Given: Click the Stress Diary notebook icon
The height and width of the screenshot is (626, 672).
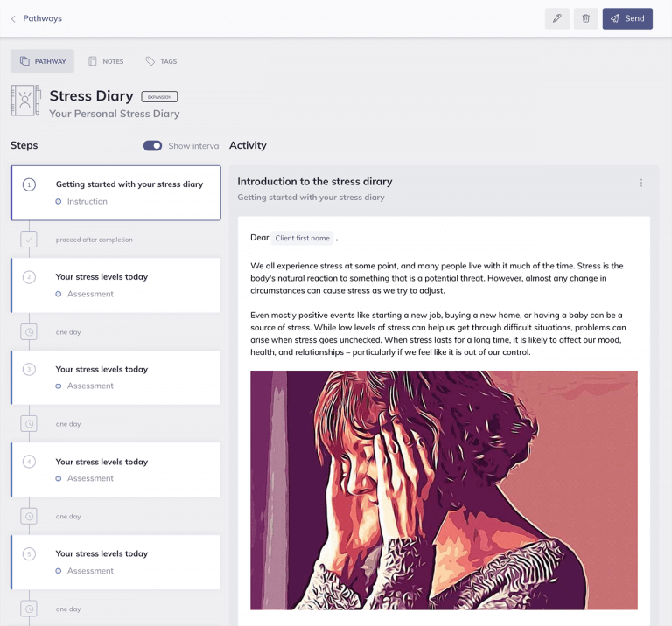Looking at the screenshot, I should [25, 101].
